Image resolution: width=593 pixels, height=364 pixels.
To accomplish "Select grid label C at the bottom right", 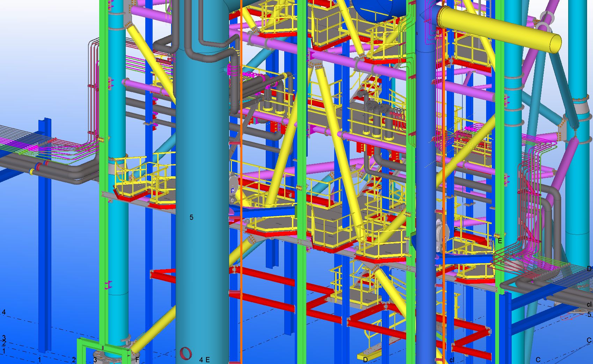I will coord(538,360).
